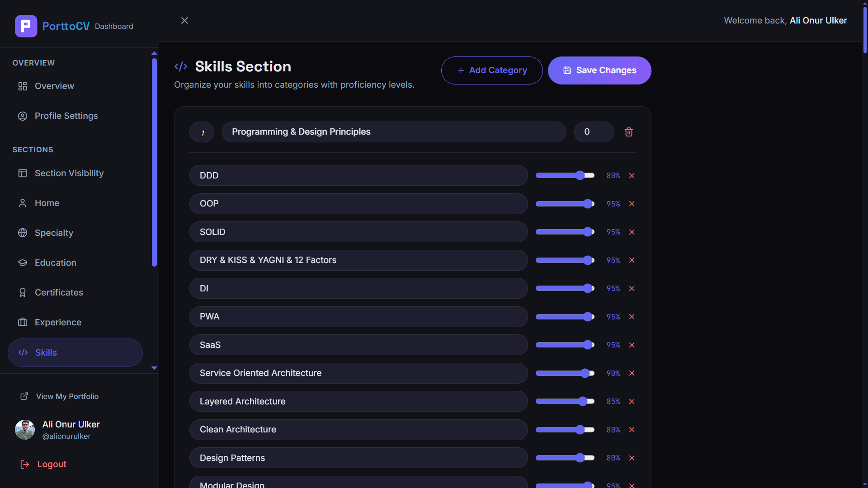Adjust the DI proficiency slider
Screen dimensions: 868x488
[x=565, y=288]
